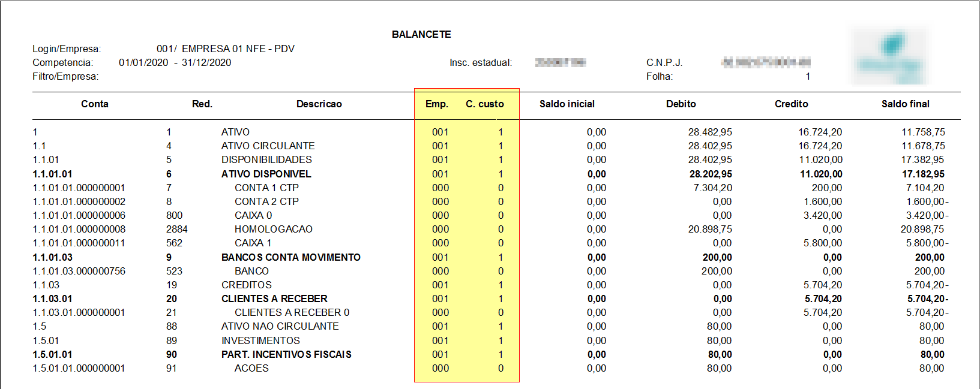This screenshot has width=980, height=389.
Task: Click the 'Emp.' column header
Action: click(437, 104)
